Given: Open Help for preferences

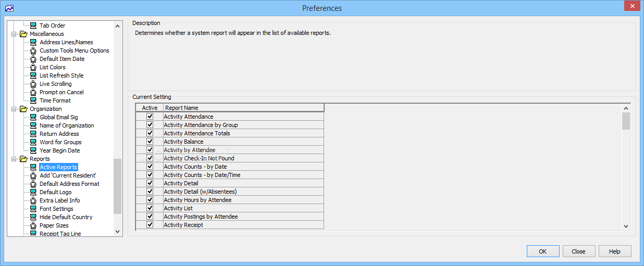Looking at the screenshot, I should click(x=615, y=251).
